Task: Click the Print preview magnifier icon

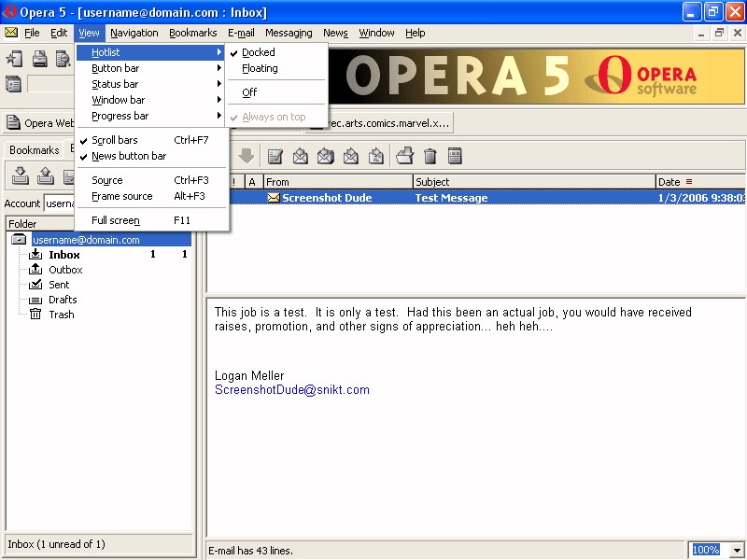Action: pos(63,59)
